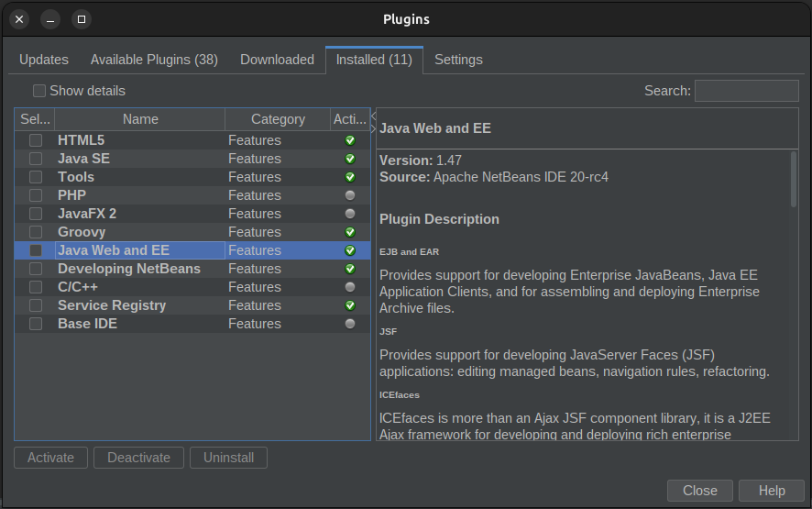Click the green status icon for Groovy
Image resolution: width=812 pixels, height=509 pixels.
coord(349,232)
